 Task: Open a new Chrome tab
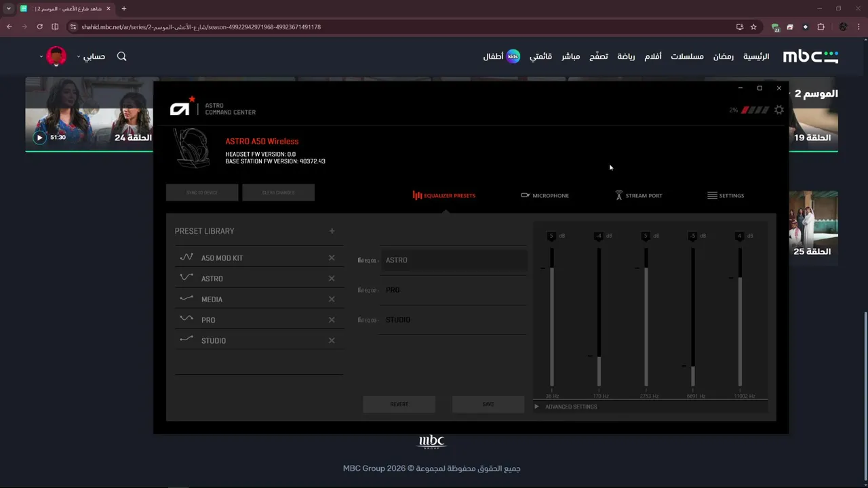pyautogui.click(x=123, y=9)
